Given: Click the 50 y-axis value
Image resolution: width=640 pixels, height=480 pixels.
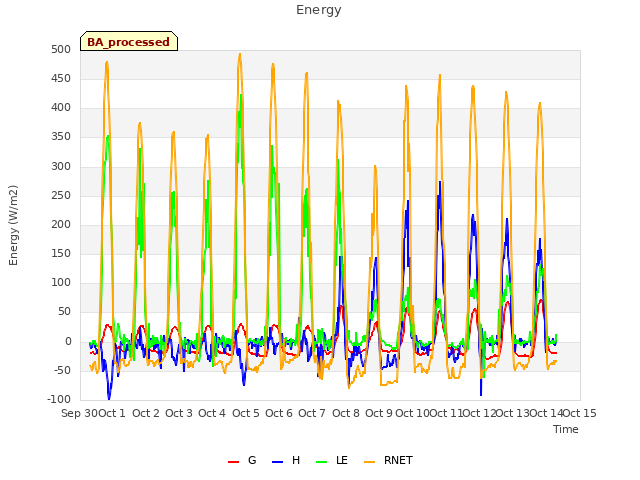Looking at the screenshot, I should (x=64, y=312).
